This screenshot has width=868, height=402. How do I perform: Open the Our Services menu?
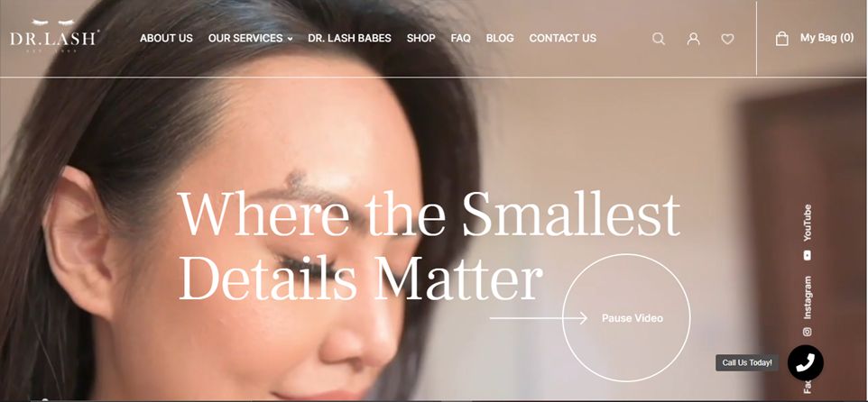pos(250,38)
